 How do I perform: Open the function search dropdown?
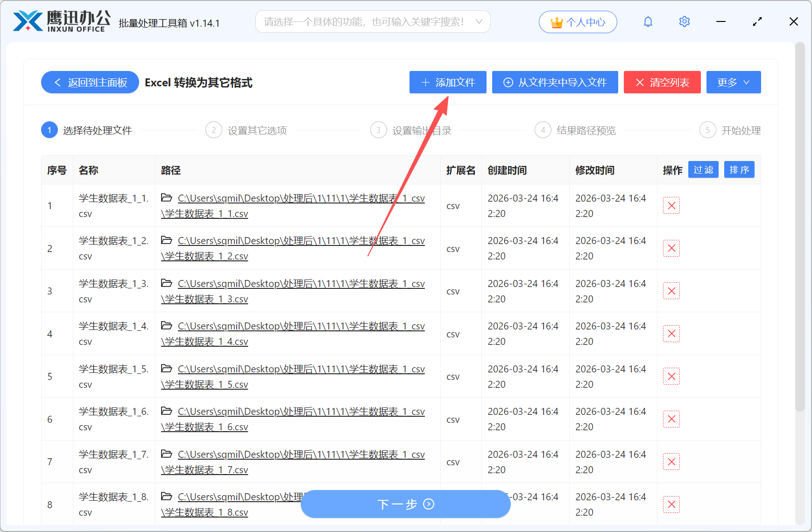click(x=373, y=21)
